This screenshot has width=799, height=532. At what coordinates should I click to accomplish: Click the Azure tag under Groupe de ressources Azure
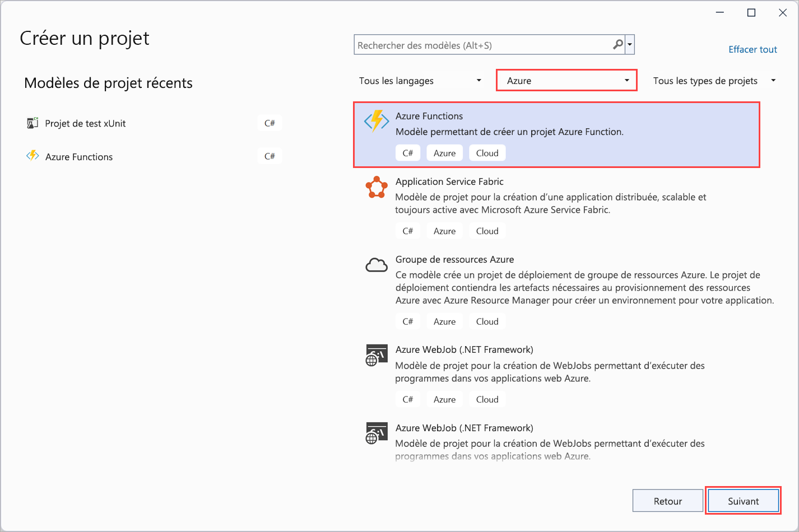click(x=444, y=321)
